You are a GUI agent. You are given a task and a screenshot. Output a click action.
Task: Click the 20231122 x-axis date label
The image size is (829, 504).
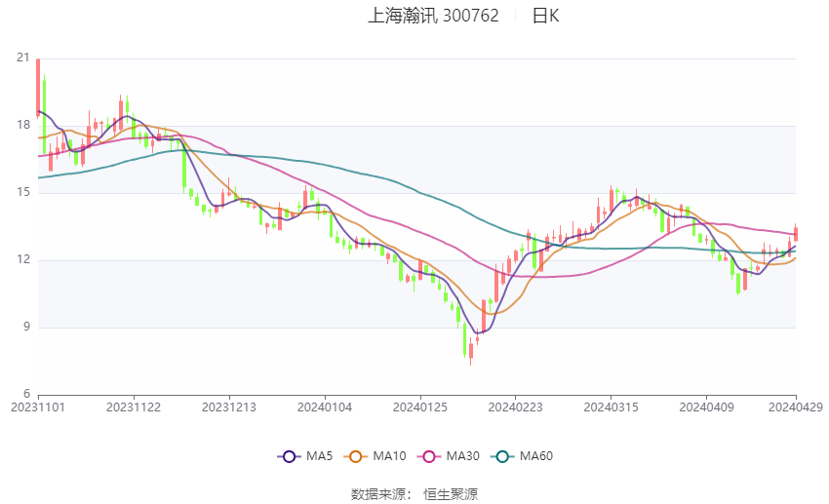coord(134,407)
